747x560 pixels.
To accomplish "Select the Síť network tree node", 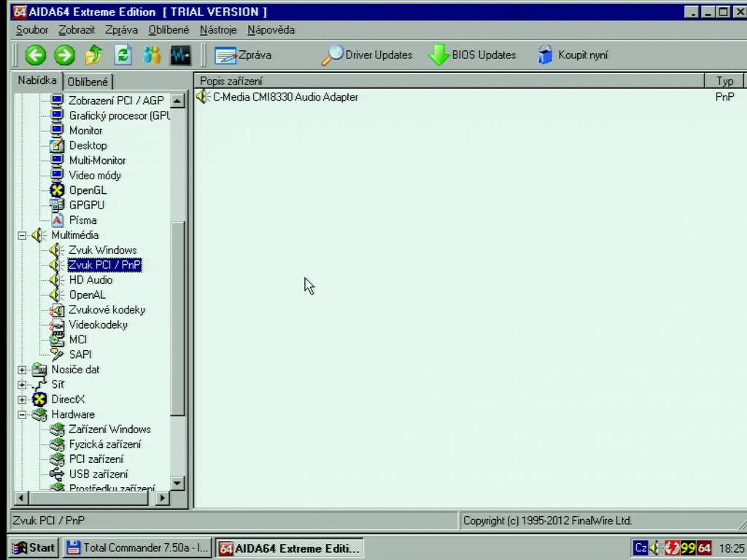I will [x=58, y=384].
